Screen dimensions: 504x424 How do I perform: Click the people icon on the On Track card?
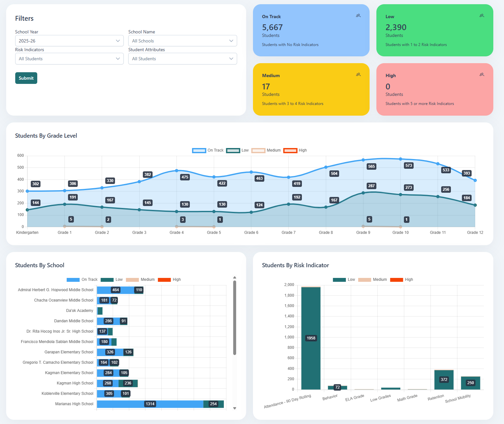(x=358, y=15)
